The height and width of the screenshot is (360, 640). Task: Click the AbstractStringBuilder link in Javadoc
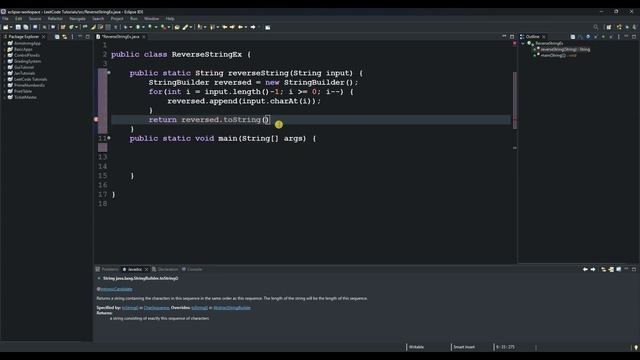(x=232, y=308)
